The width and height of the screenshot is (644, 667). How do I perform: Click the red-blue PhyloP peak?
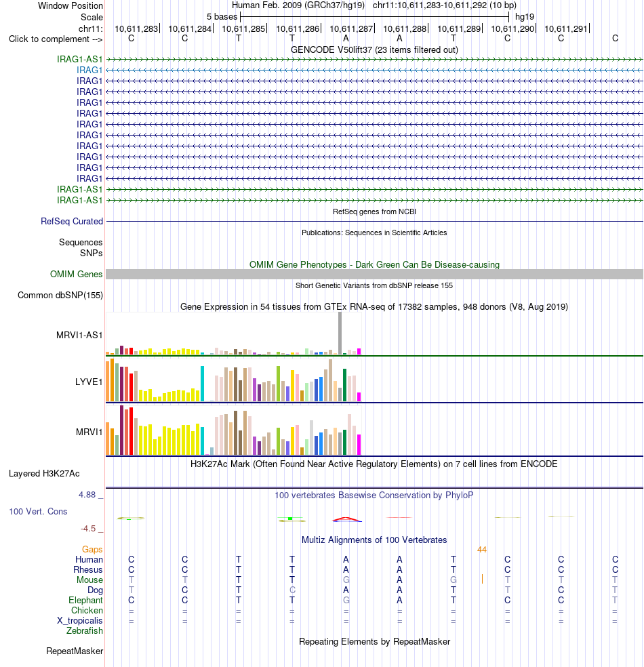(x=347, y=519)
